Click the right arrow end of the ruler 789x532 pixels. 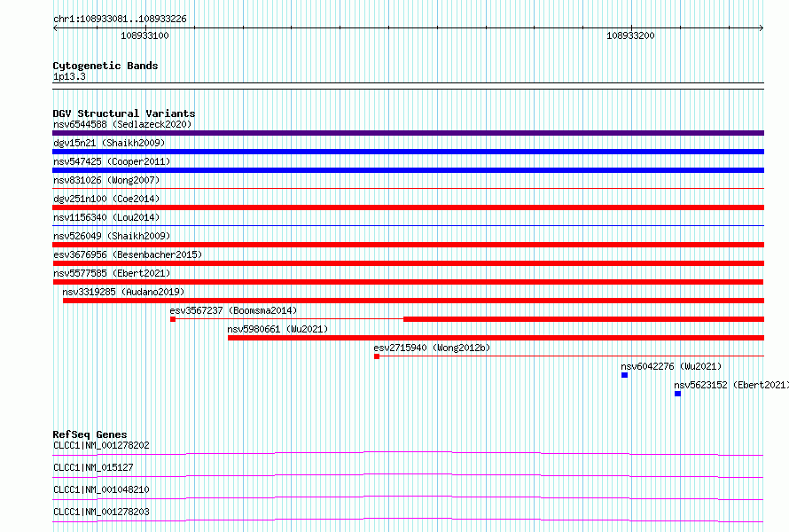[x=762, y=28]
